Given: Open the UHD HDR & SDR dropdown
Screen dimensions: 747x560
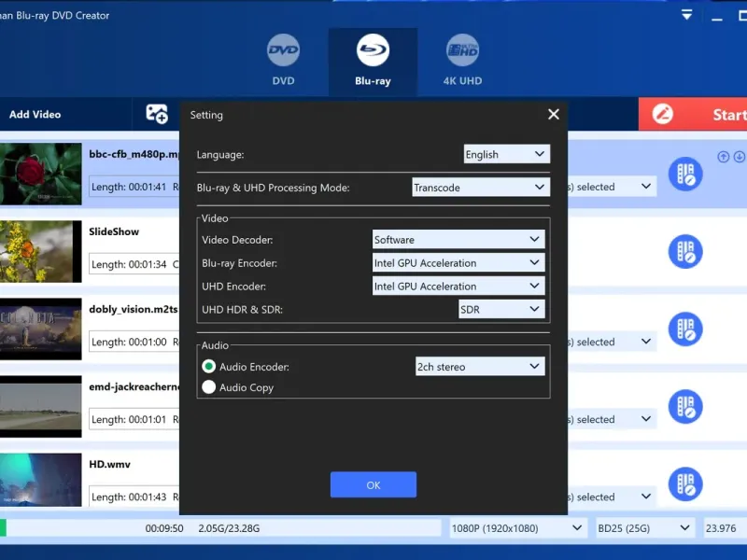Looking at the screenshot, I should (501, 309).
